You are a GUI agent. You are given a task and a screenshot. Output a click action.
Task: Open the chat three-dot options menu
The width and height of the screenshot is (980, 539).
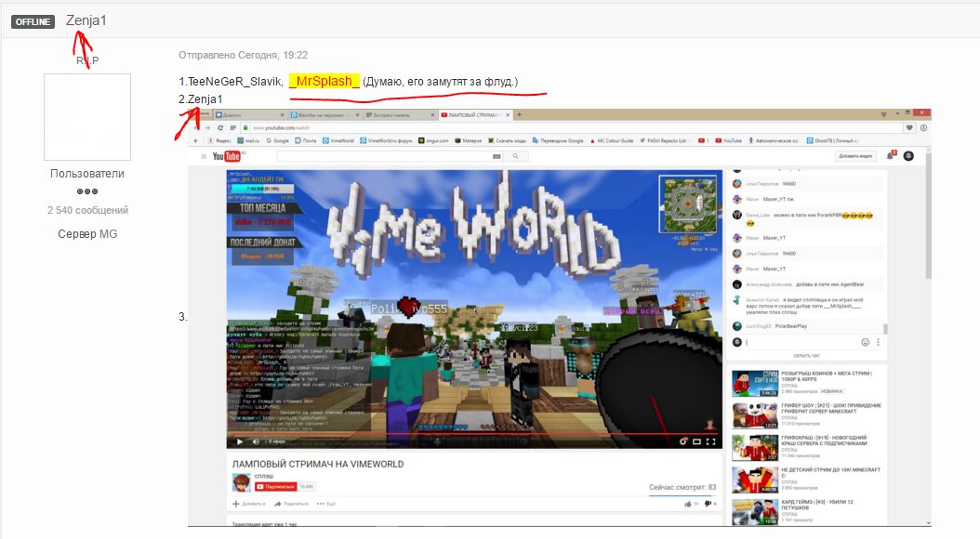878,342
